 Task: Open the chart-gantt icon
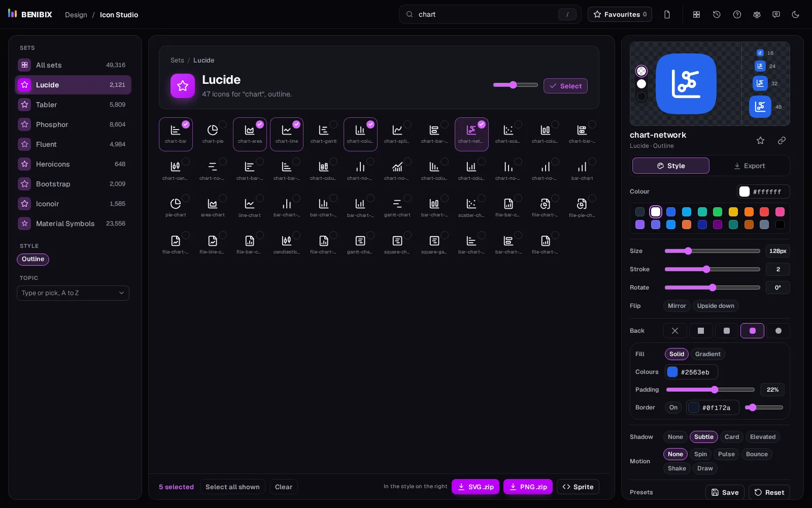pyautogui.click(x=324, y=134)
